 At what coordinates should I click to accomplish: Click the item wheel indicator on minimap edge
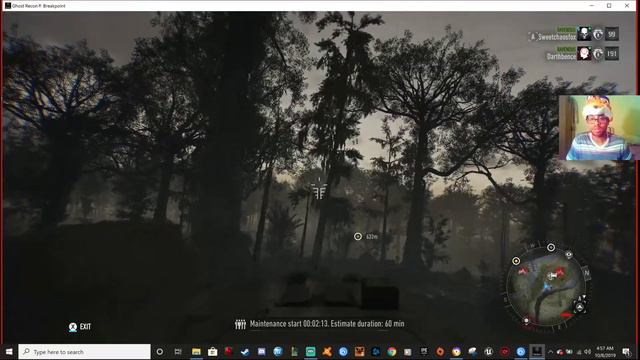point(580,308)
